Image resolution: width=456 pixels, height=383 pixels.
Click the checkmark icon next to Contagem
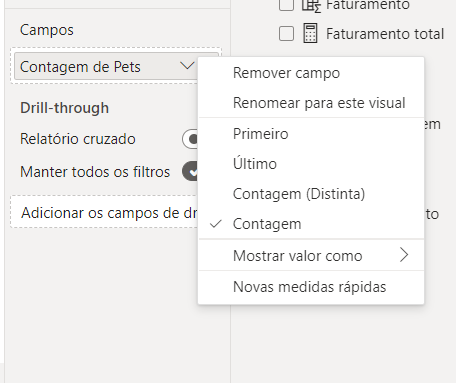[x=216, y=224]
